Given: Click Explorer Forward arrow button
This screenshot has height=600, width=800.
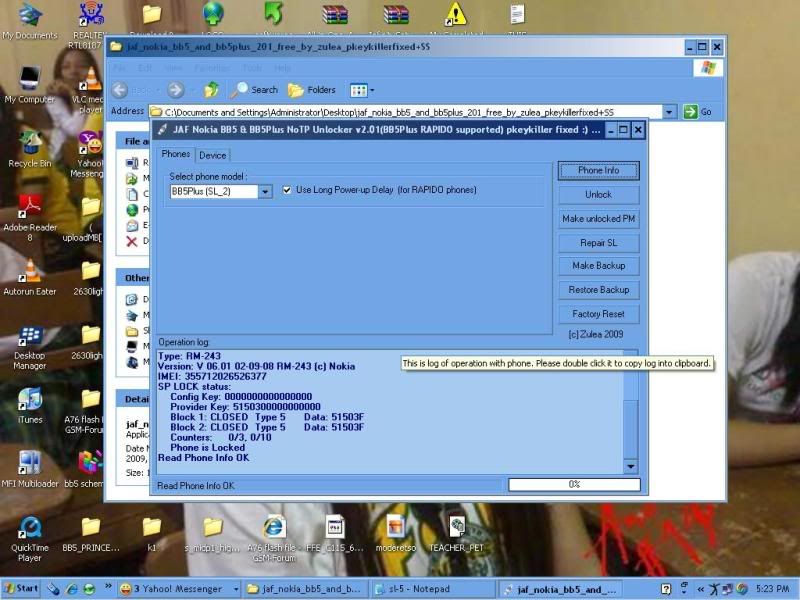Looking at the screenshot, I should pos(176,90).
